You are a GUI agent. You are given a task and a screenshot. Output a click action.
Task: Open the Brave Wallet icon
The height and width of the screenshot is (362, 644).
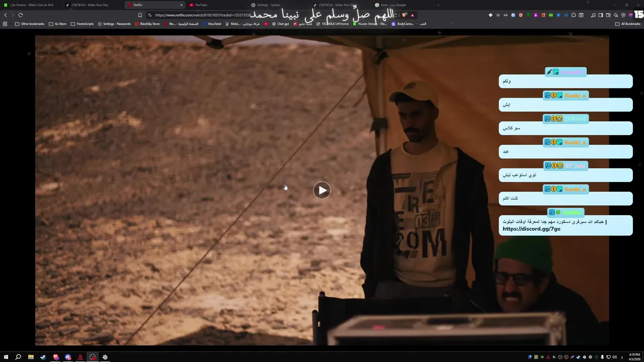[x=608, y=15]
